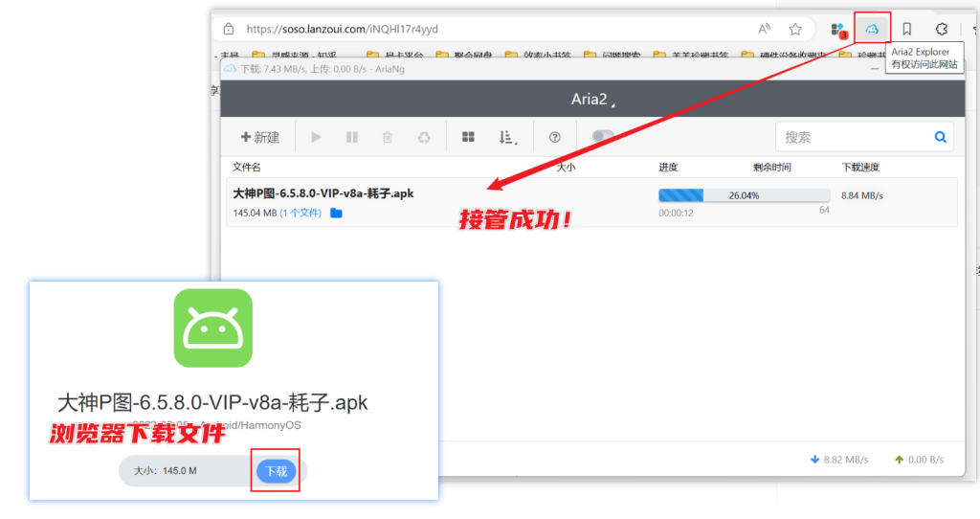Click the AriaNg window title speed text

pyautogui.click(x=323, y=69)
